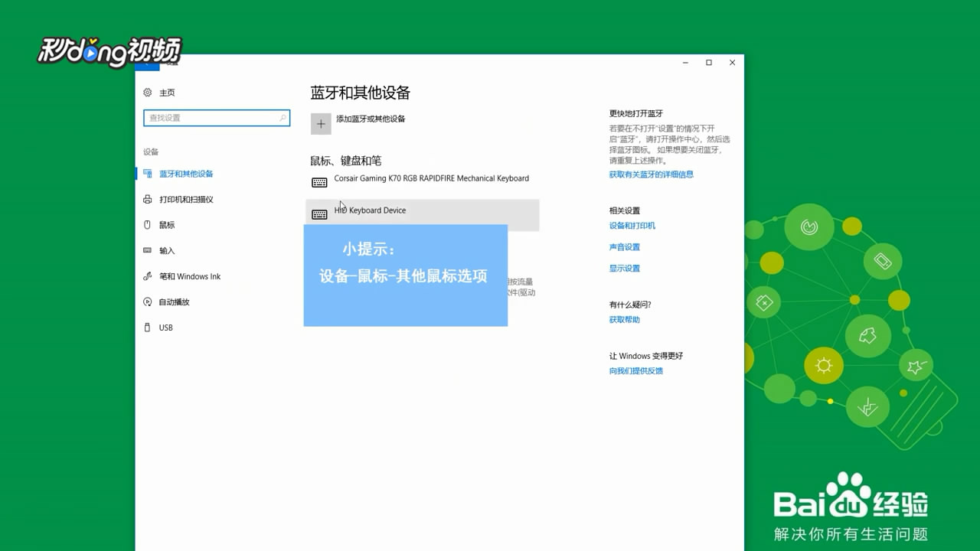Open 显示设置 display settings link
Viewport: 980px width, 551px height.
click(x=625, y=269)
